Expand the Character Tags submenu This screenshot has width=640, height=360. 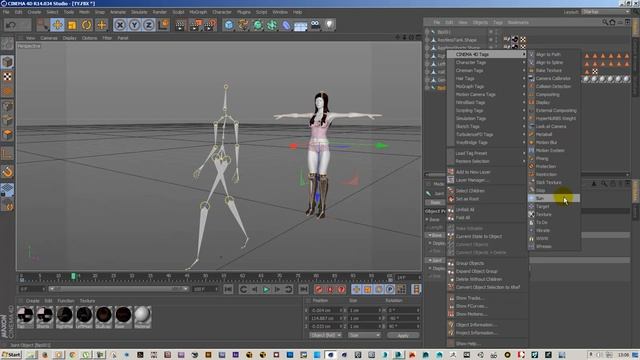[x=487, y=62]
